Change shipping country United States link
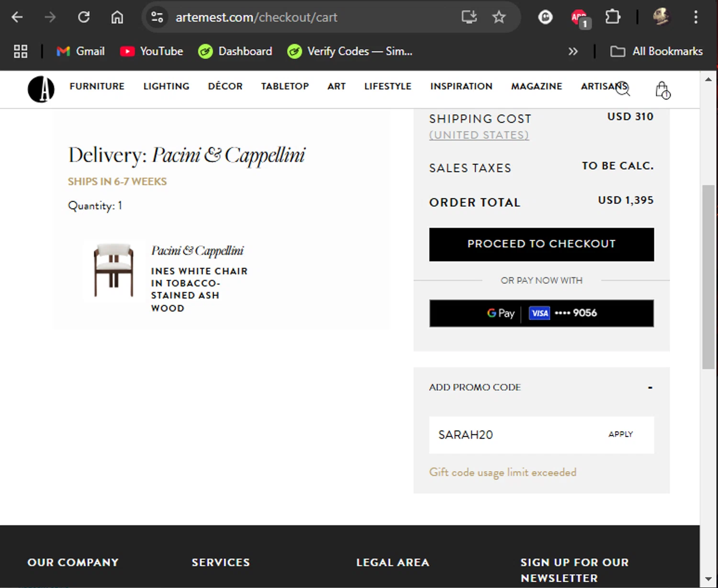Screen dimensions: 718x588 pos(479,135)
